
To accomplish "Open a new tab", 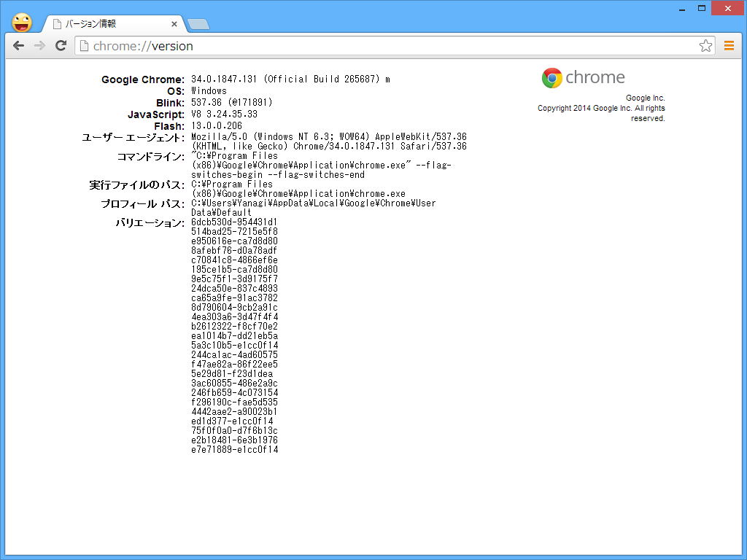I will coord(197,23).
